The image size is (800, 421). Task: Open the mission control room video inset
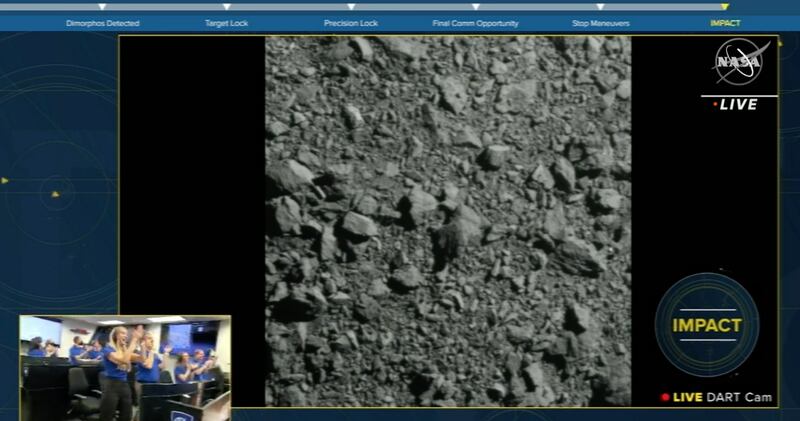[125, 367]
